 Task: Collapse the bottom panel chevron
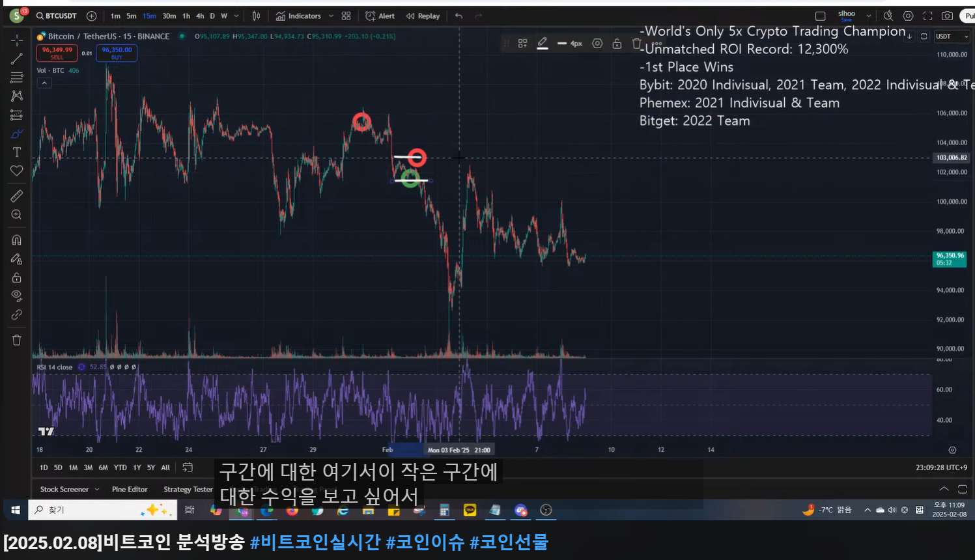point(944,489)
